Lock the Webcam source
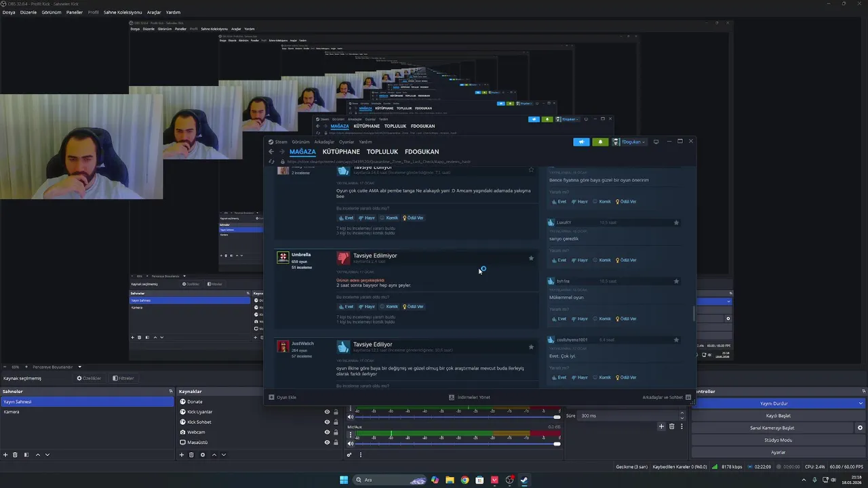Screen dimensions: 868x488 [337, 432]
